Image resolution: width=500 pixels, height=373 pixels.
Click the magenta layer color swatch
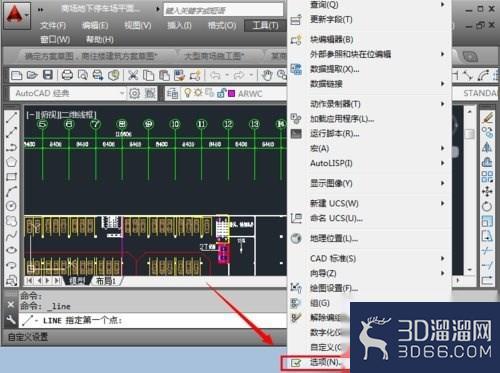pos(231,94)
